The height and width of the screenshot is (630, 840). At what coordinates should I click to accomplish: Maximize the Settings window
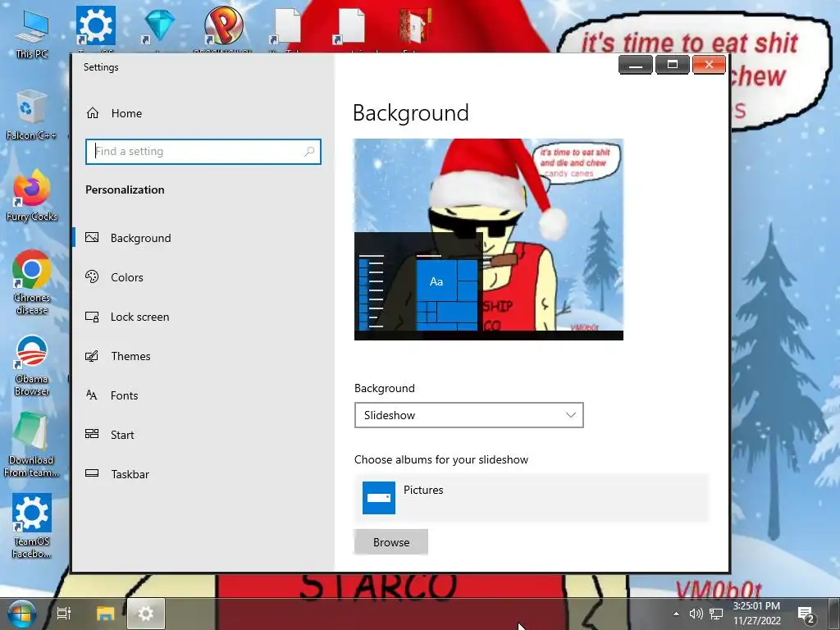pyautogui.click(x=673, y=65)
